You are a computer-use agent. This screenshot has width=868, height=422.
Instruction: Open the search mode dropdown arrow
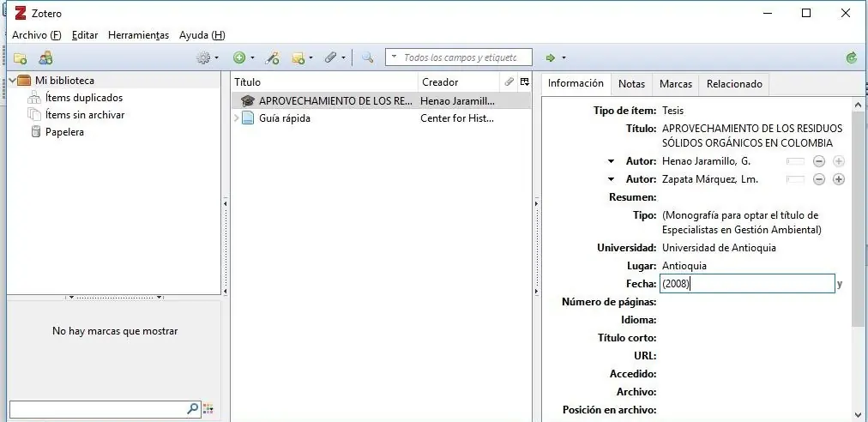click(394, 57)
